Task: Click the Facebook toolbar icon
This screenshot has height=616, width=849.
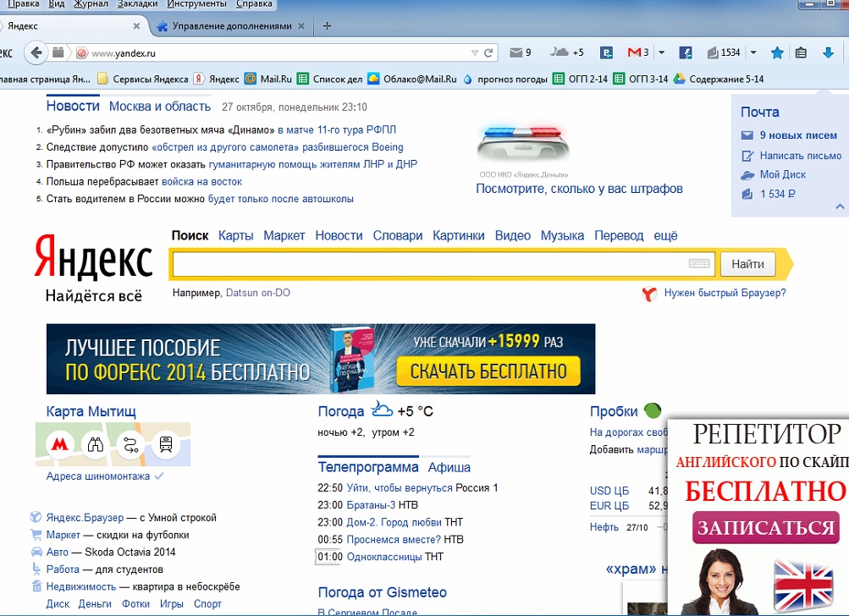Action: pyautogui.click(x=686, y=52)
